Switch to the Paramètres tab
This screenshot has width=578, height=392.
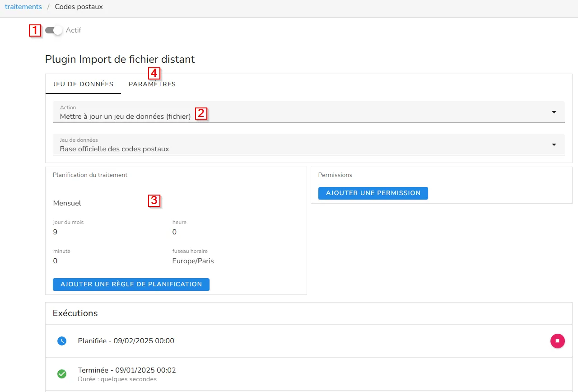[x=152, y=84]
